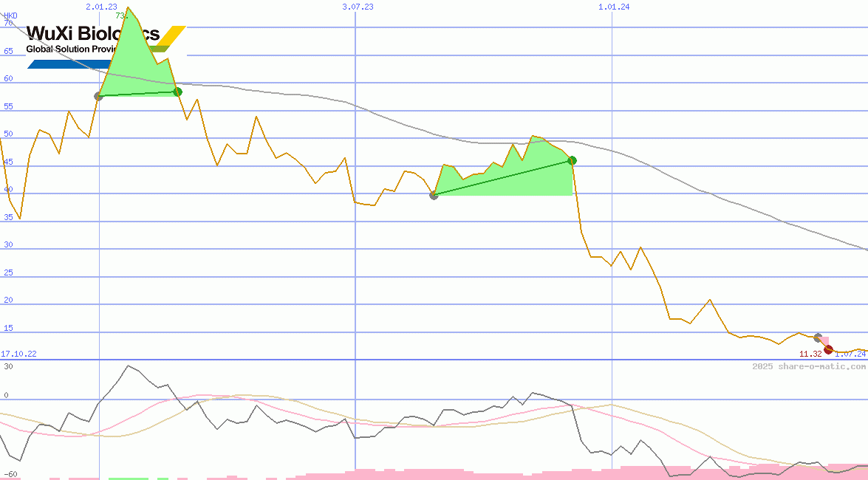This screenshot has height=480, width=868.
Task: Click red exit marker near 11.32
Action: coord(828,349)
